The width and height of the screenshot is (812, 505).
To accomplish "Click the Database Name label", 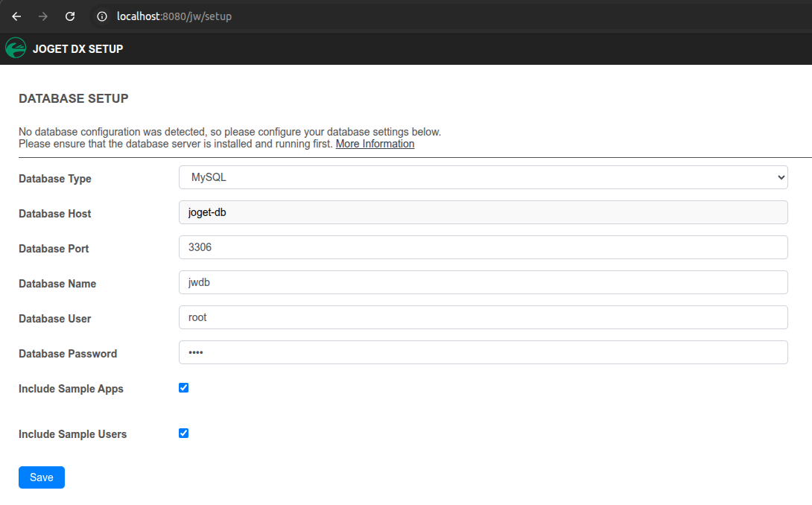I will (x=57, y=284).
